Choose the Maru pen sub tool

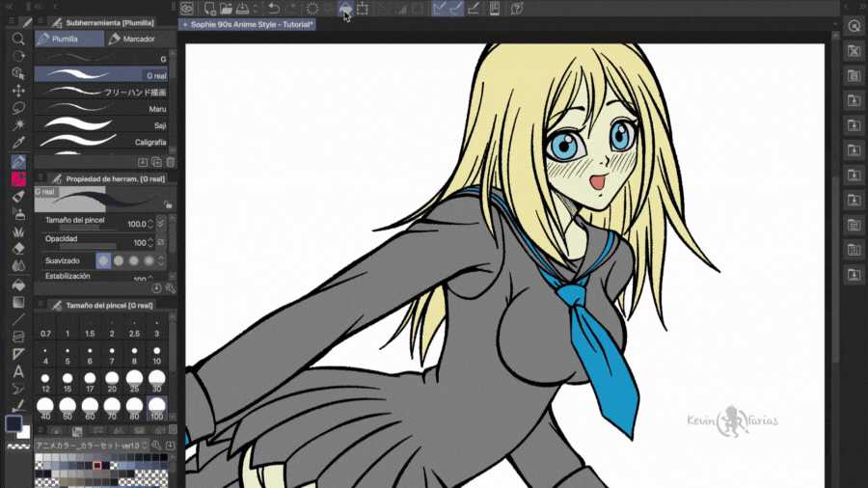pos(101,108)
